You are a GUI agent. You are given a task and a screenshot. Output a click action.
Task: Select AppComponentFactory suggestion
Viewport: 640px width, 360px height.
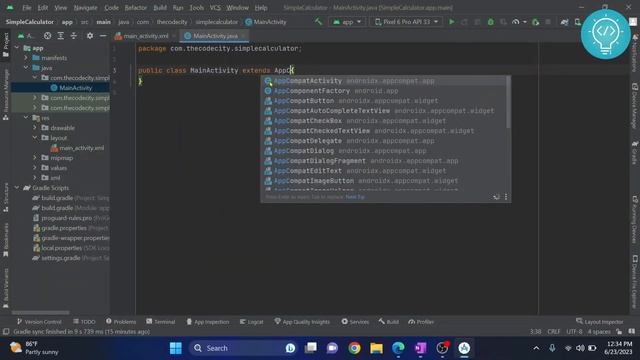384,91
